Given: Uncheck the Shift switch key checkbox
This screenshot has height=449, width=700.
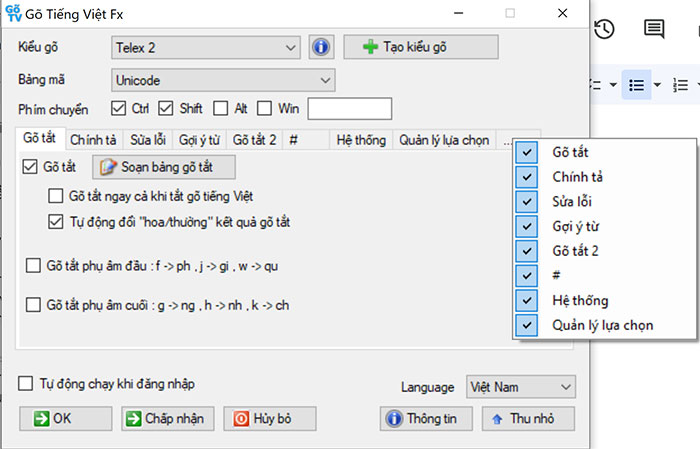Looking at the screenshot, I should coord(166,108).
